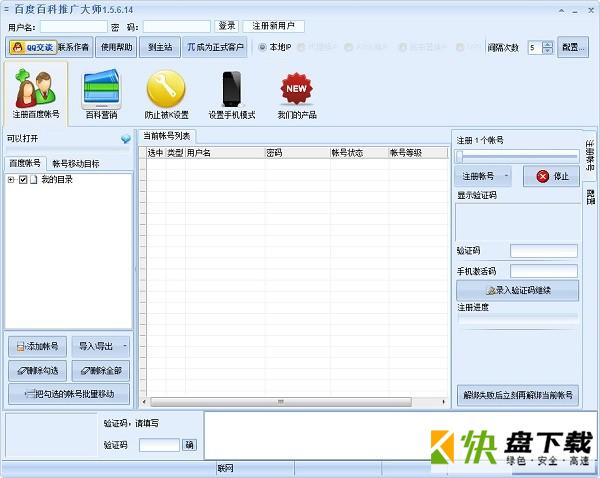The height and width of the screenshot is (478, 600).
Task: Click the 帐号状态 column header
Action: [x=359, y=153]
